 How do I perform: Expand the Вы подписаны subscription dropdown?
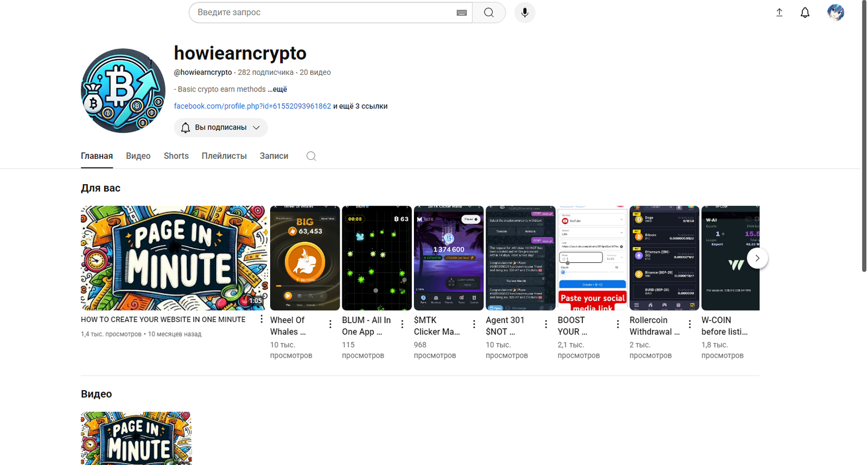221,127
